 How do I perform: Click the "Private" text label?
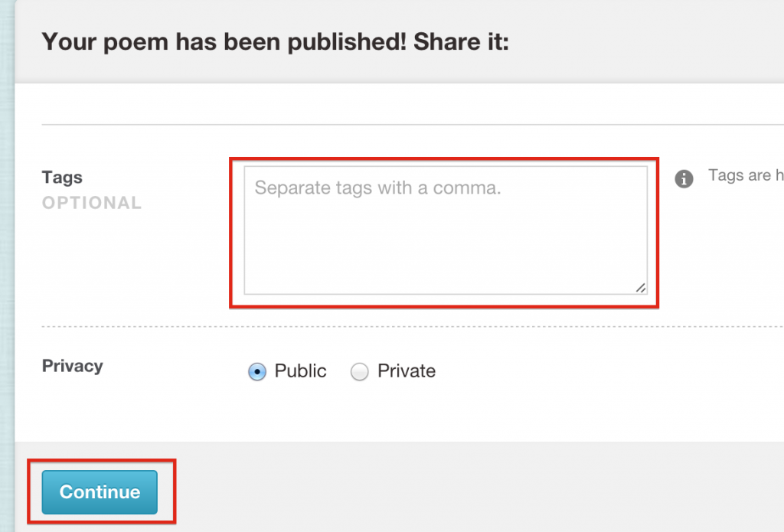tap(406, 371)
